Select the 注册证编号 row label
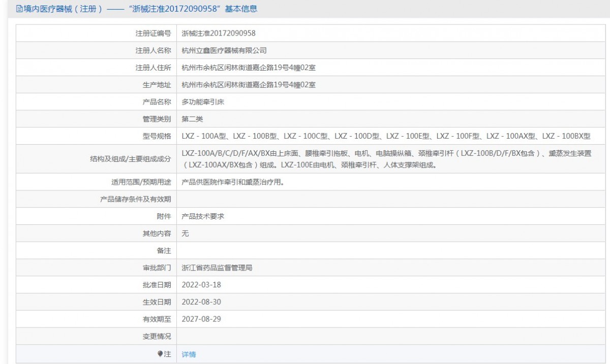The width and height of the screenshot is (610, 364). click(x=153, y=34)
